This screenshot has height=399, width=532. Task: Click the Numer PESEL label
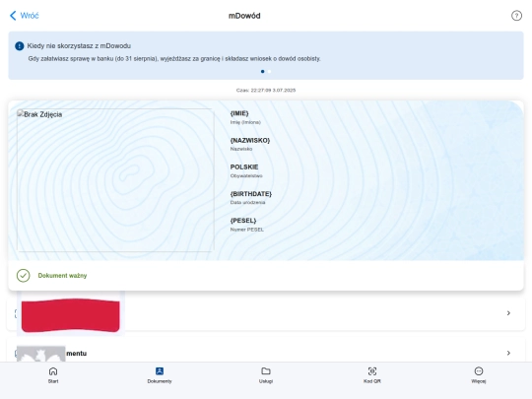(247, 230)
